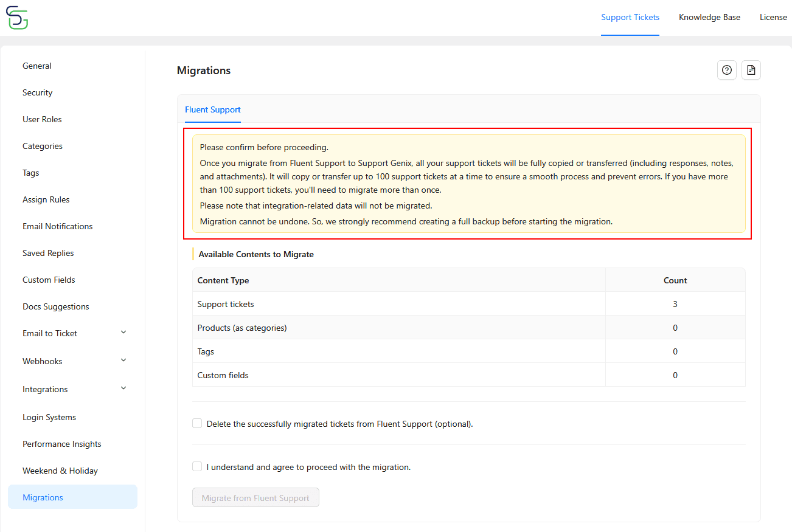The height and width of the screenshot is (532, 792).
Task: Click the Support tickets table row label
Action: coord(226,304)
